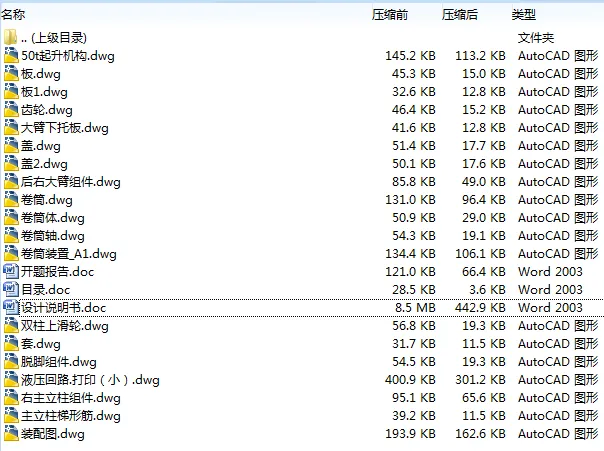The image size is (604, 451).
Task: Select the 板1.dwg file icon
Action: tap(11, 92)
